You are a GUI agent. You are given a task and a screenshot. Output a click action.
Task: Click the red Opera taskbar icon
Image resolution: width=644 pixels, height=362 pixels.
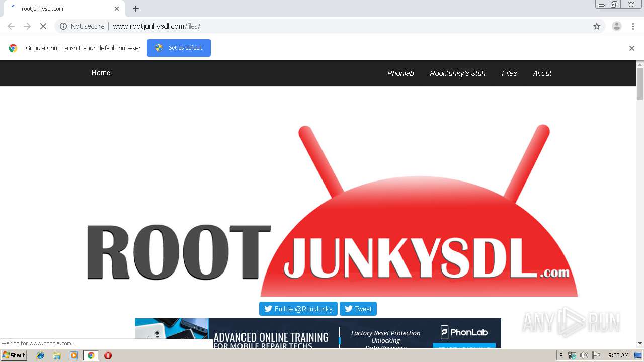click(x=108, y=355)
